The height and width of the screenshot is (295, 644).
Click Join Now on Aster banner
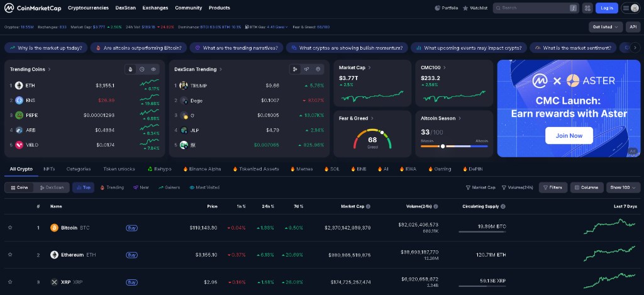pos(569,136)
